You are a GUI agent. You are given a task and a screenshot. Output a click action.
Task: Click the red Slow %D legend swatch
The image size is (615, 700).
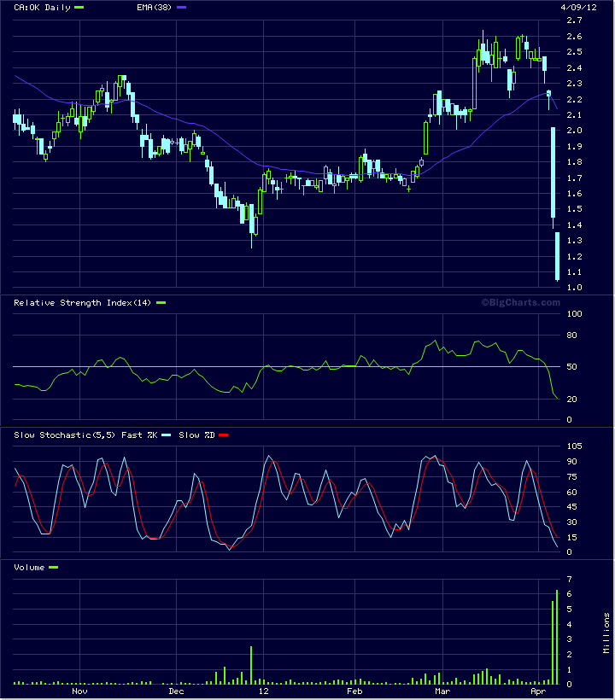[x=224, y=435]
